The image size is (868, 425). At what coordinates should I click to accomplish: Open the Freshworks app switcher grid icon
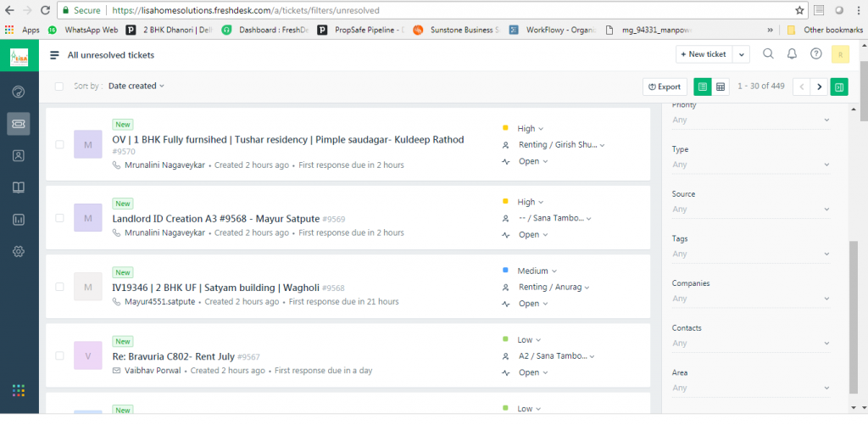click(x=19, y=390)
